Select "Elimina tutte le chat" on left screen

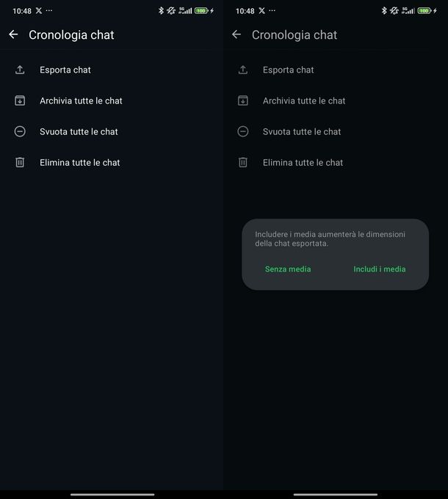(x=79, y=162)
